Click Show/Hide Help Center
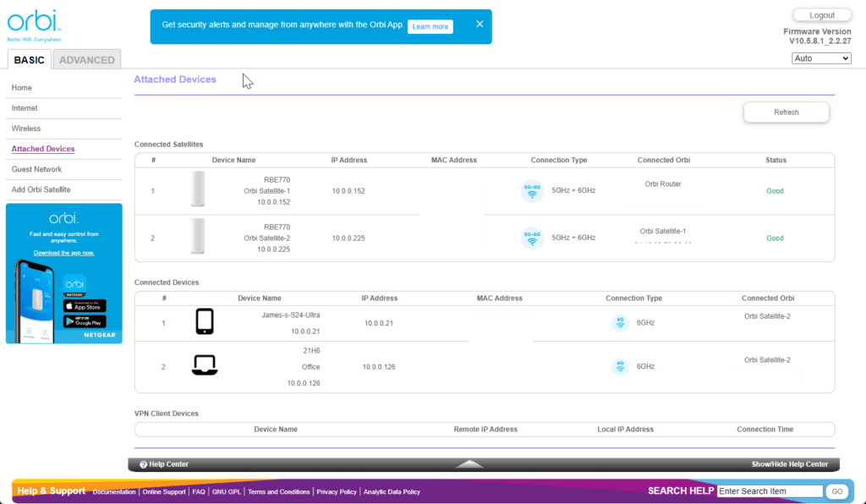The width and height of the screenshot is (866, 504). click(789, 464)
